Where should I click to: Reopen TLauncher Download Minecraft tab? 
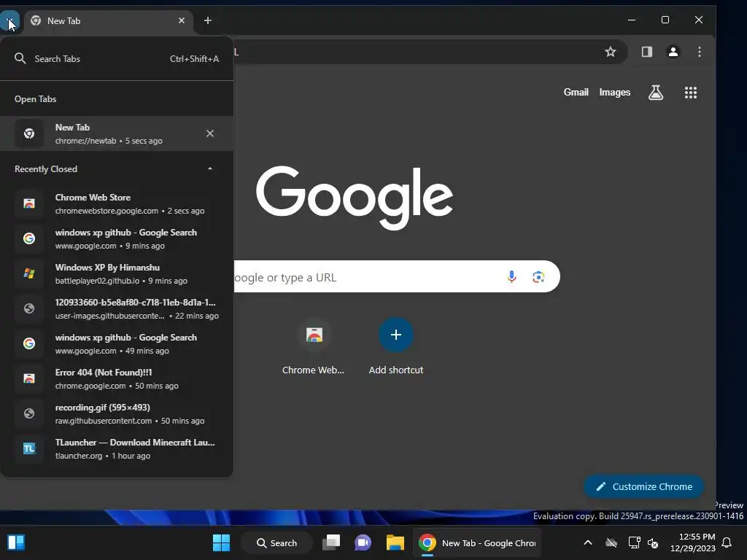click(x=117, y=448)
